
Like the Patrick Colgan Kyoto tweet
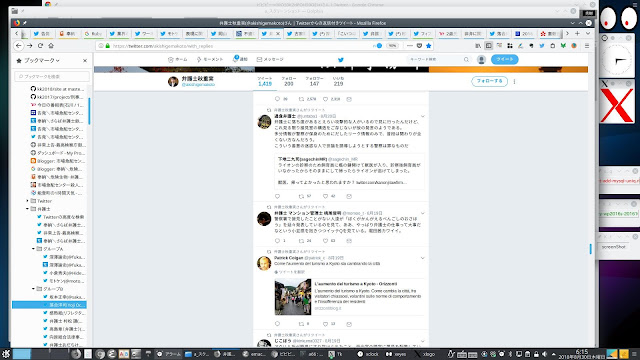point(325,324)
